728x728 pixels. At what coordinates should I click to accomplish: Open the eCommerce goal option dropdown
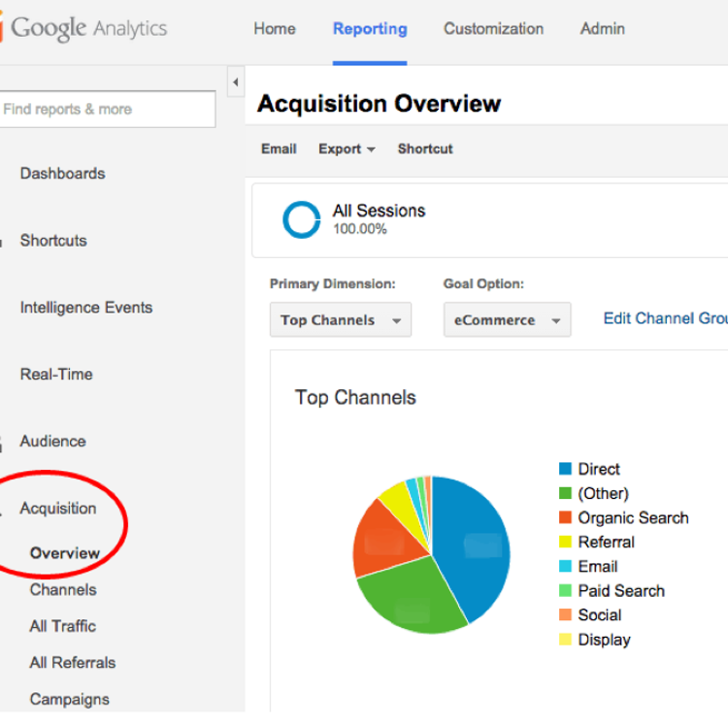point(507,320)
